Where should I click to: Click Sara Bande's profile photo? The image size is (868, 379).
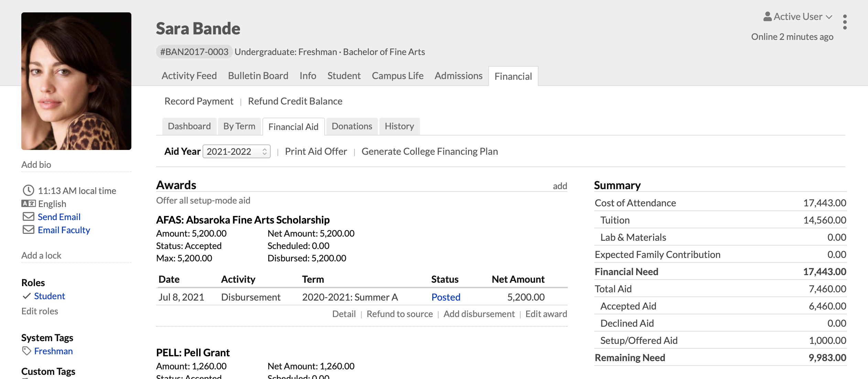click(76, 81)
